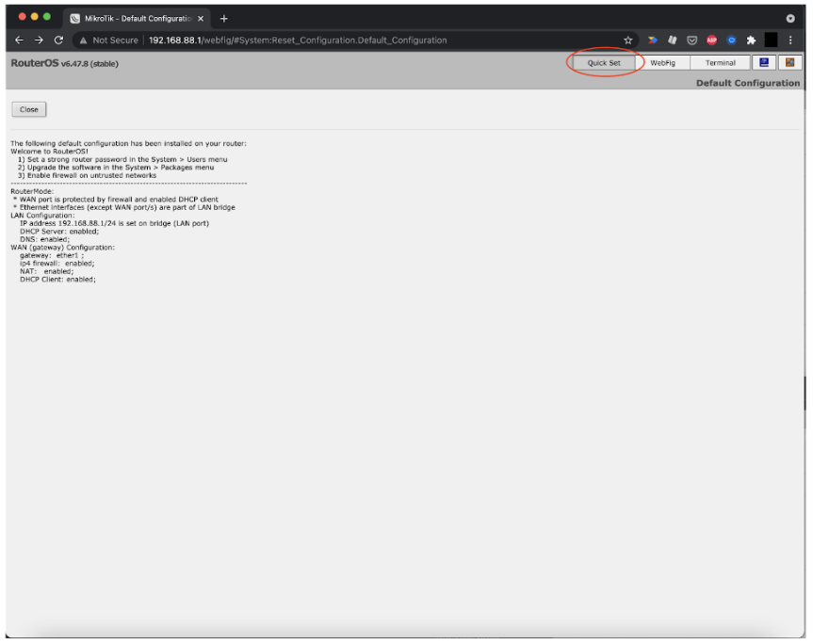Open a new browser tab with plus
Screen dimensions: 813x644
224,18
